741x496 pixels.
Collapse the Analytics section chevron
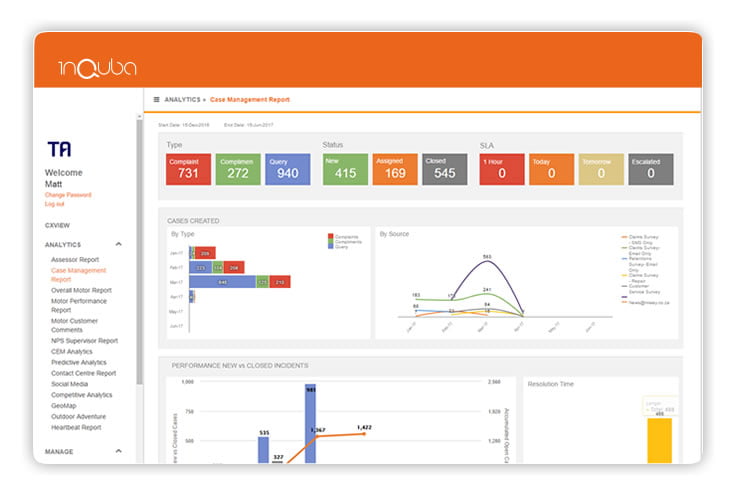(x=119, y=244)
